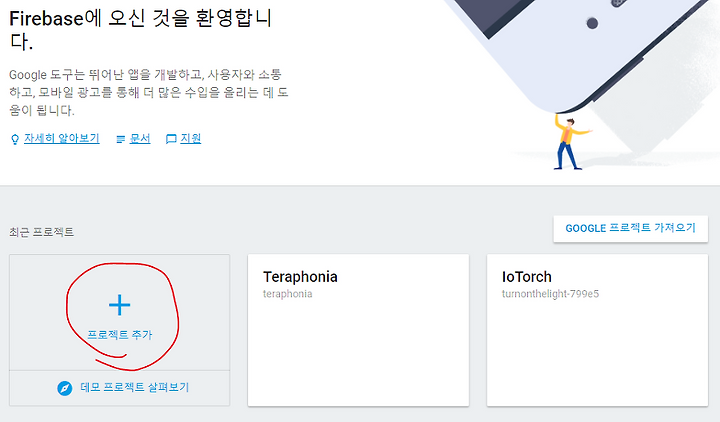Select the 프로젝트 추가 text label

[120, 335]
